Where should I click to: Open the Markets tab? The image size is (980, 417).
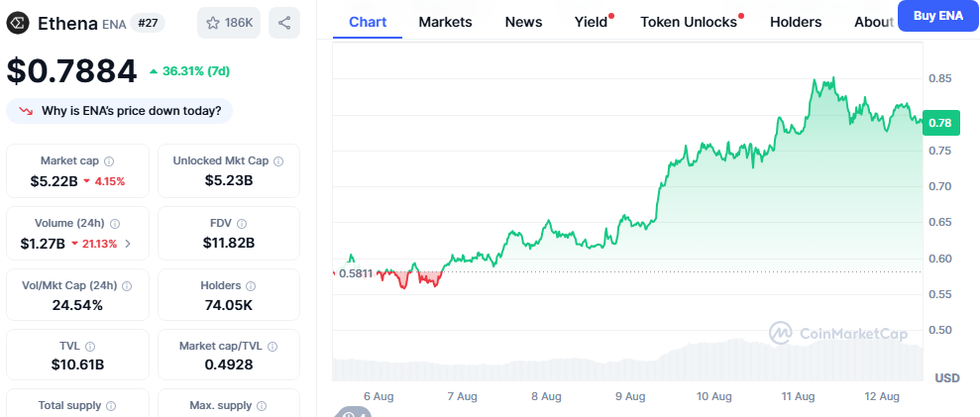pyautogui.click(x=445, y=22)
